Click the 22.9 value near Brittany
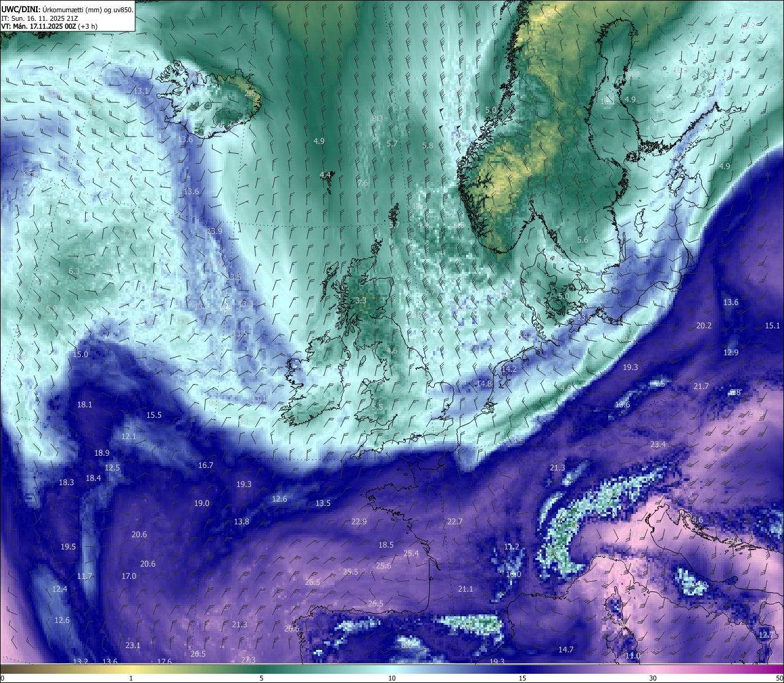 tap(359, 521)
